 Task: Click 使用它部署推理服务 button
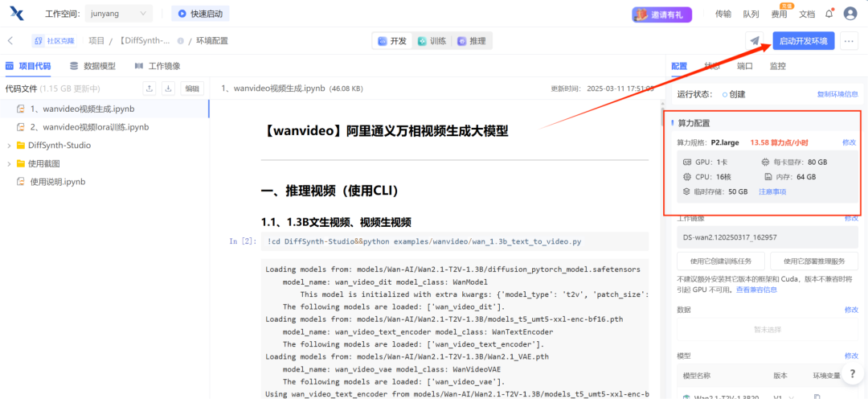[813, 261]
